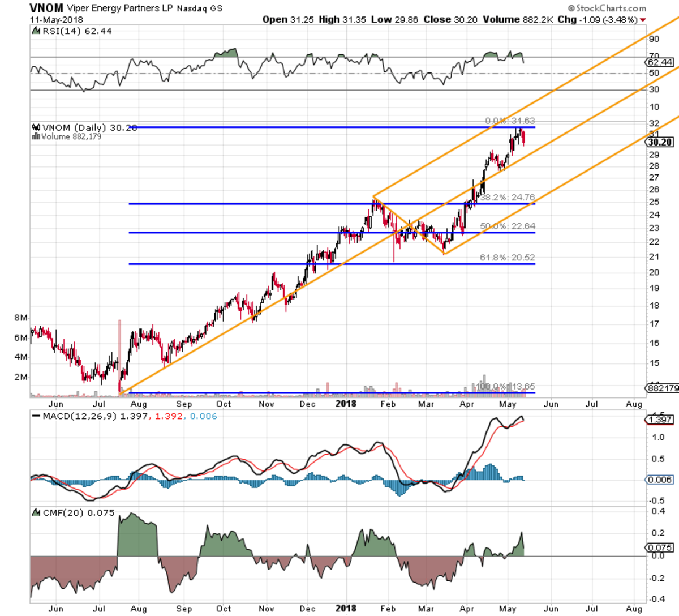The height and width of the screenshot is (616, 679).
Task: Click the 61.8%: 20.52 Fibonacci label
Action: [x=508, y=258]
